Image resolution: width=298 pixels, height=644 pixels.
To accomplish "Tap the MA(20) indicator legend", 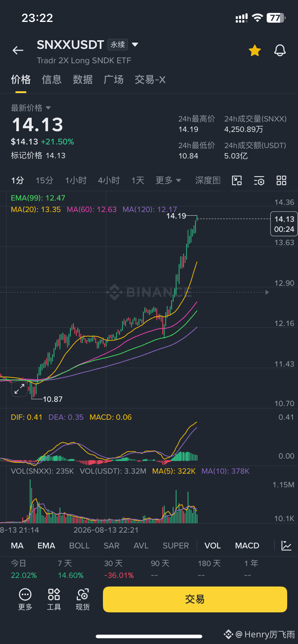I will 36,210.
